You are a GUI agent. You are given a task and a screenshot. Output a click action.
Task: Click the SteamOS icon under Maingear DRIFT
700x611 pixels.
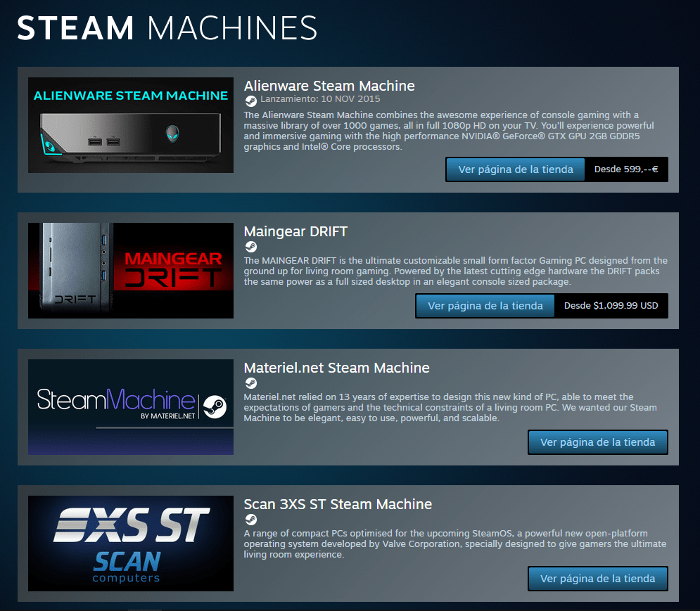coord(251,246)
